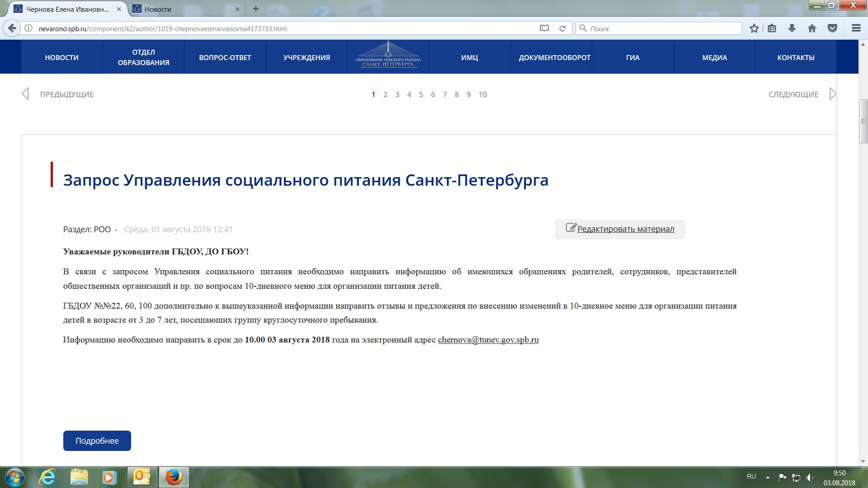
Task: Open ДОКУМЕНТООБОРОТ navigation menu item
Action: point(554,57)
